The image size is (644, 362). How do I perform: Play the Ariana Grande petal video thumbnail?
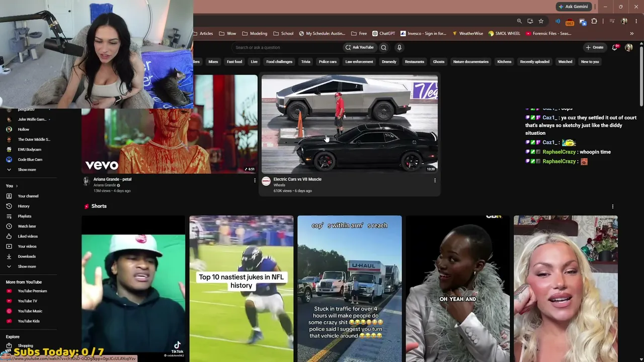click(170, 124)
